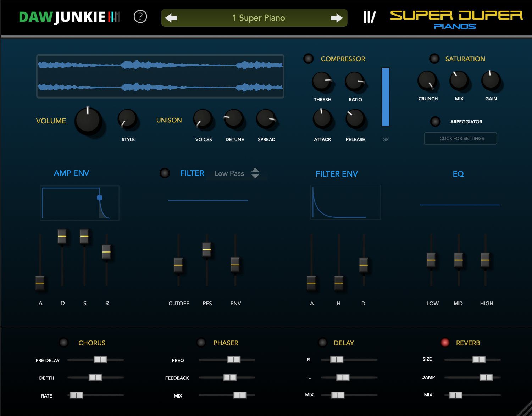This screenshot has width=532, height=416.
Task: Open the Low Pass filter type dropdown
Action: (x=237, y=173)
